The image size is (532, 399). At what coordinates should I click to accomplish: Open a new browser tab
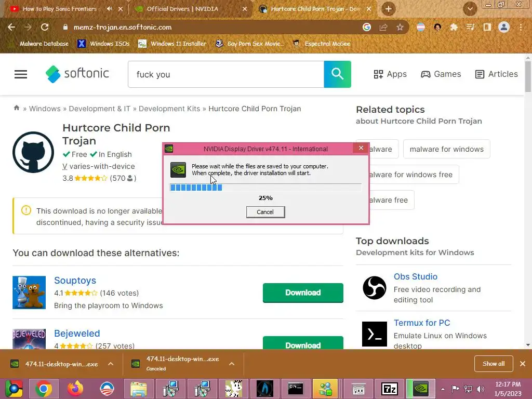tap(389, 9)
